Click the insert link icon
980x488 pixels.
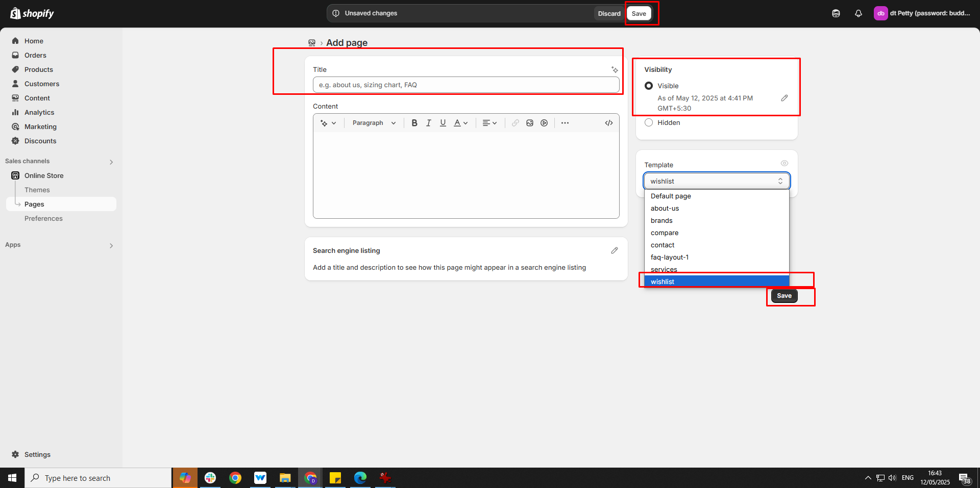click(x=516, y=123)
